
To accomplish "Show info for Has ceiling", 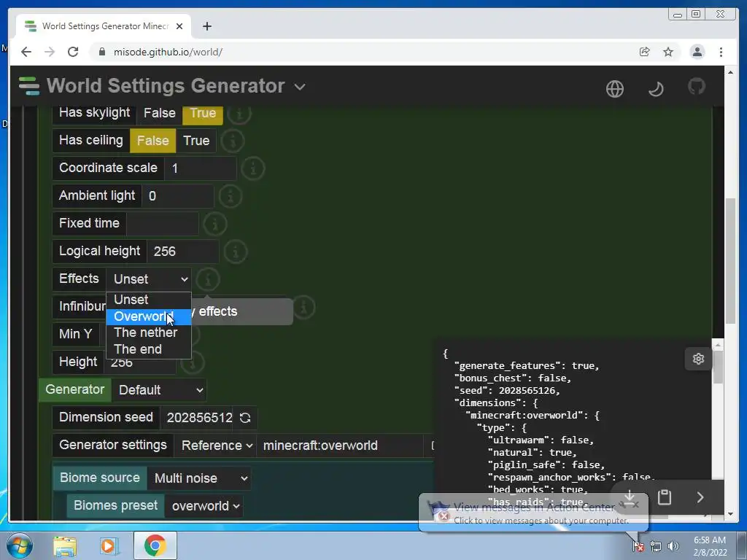I will pyautogui.click(x=233, y=141).
